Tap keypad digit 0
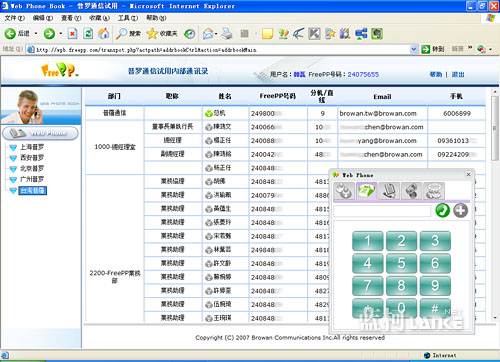The image size is (500, 362). coord(401,308)
